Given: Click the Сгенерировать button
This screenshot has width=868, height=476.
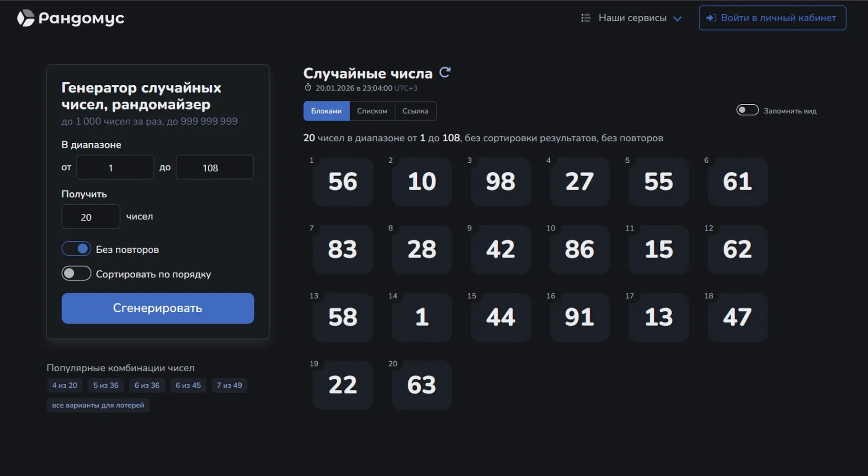Looking at the screenshot, I should [158, 308].
